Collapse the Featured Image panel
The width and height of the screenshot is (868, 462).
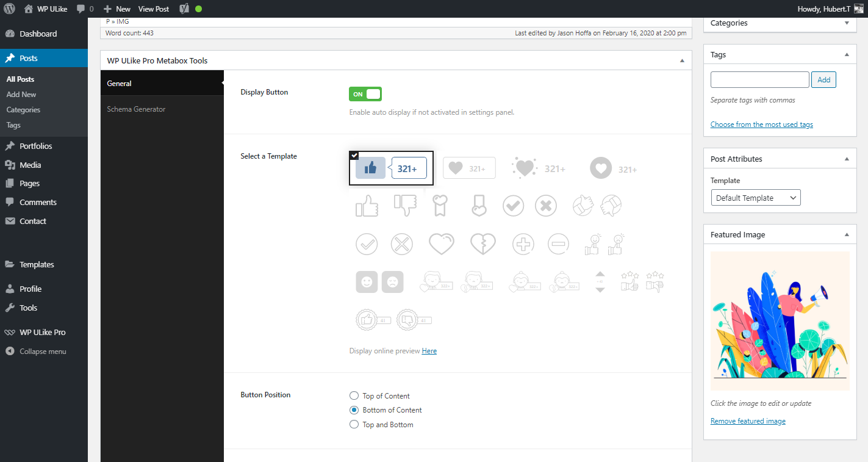click(x=846, y=234)
